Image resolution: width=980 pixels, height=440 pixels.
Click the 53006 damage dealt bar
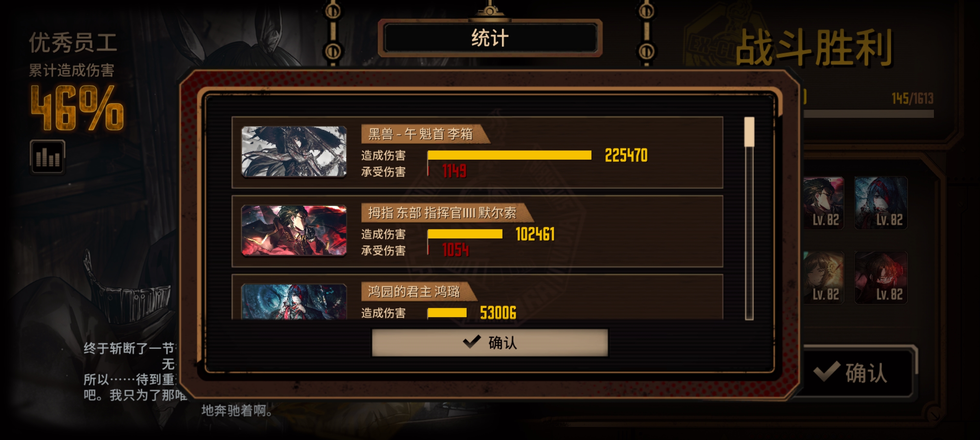(x=447, y=313)
